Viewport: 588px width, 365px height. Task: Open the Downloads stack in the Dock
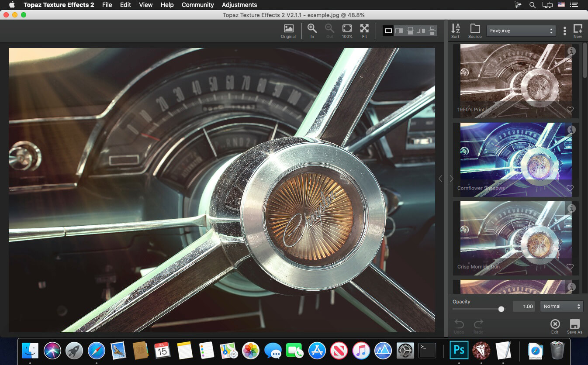coord(535,350)
